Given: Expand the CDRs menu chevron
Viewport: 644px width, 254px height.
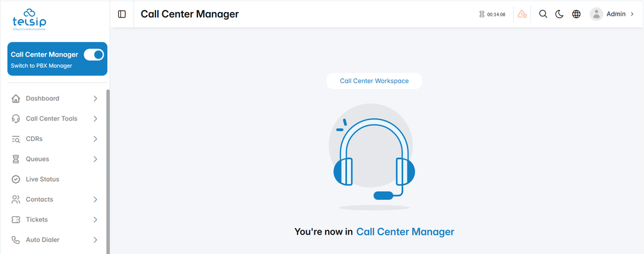Looking at the screenshot, I should [96, 139].
